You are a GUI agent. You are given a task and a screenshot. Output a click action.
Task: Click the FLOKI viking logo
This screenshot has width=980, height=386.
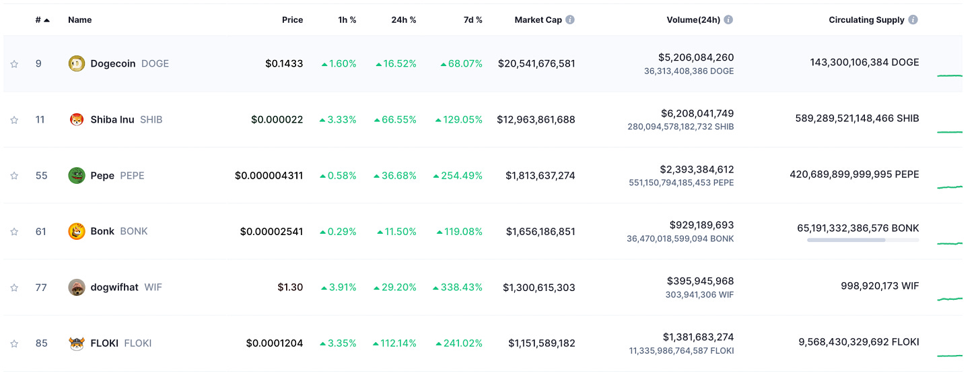pos(77,343)
